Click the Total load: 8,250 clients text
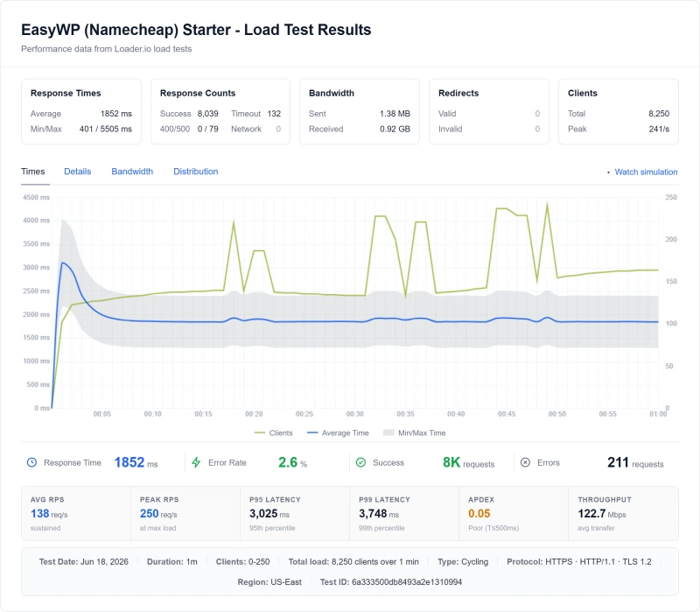 tap(353, 561)
